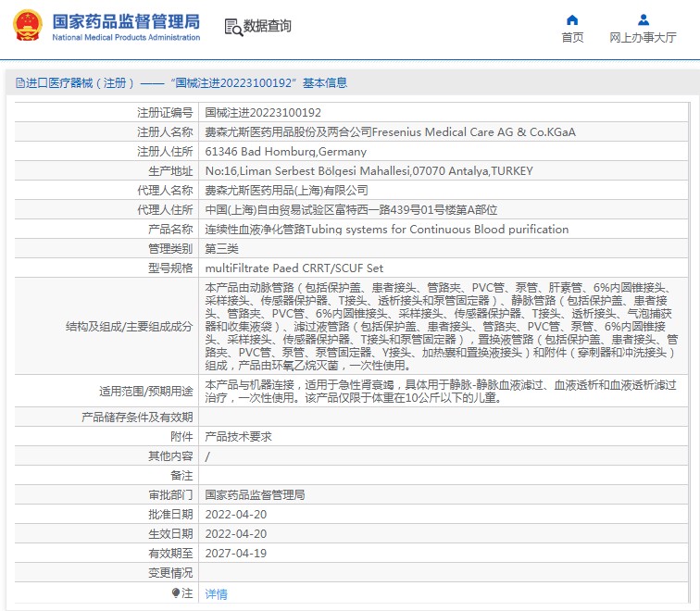
Task: Click the 审批部门 row label
Action: (x=170, y=495)
